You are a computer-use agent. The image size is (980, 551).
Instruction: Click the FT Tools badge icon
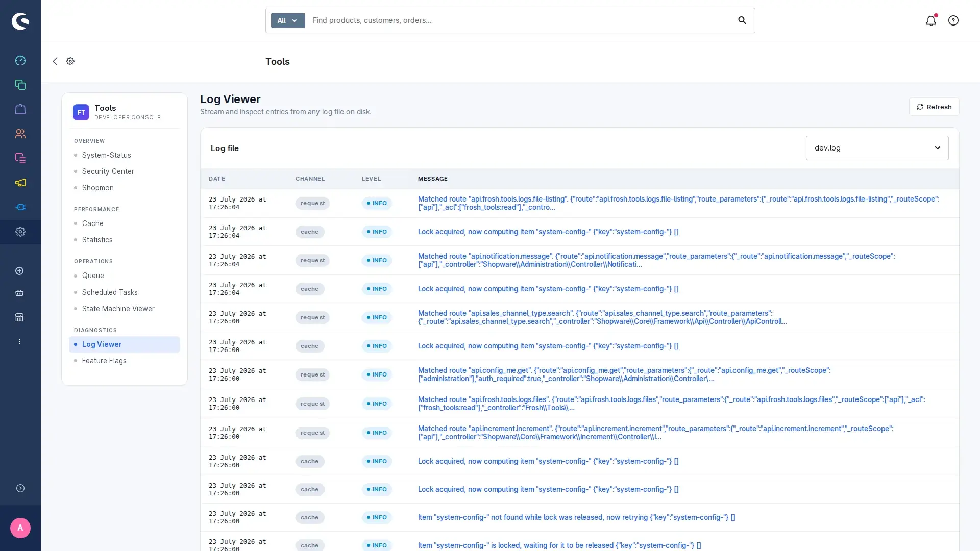click(x=81, y=112)
